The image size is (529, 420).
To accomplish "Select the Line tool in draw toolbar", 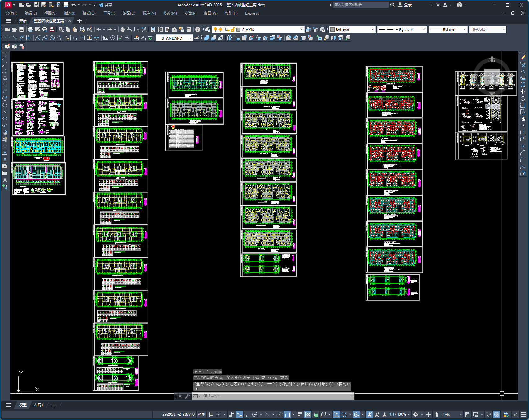I will [x=5, y=57].
